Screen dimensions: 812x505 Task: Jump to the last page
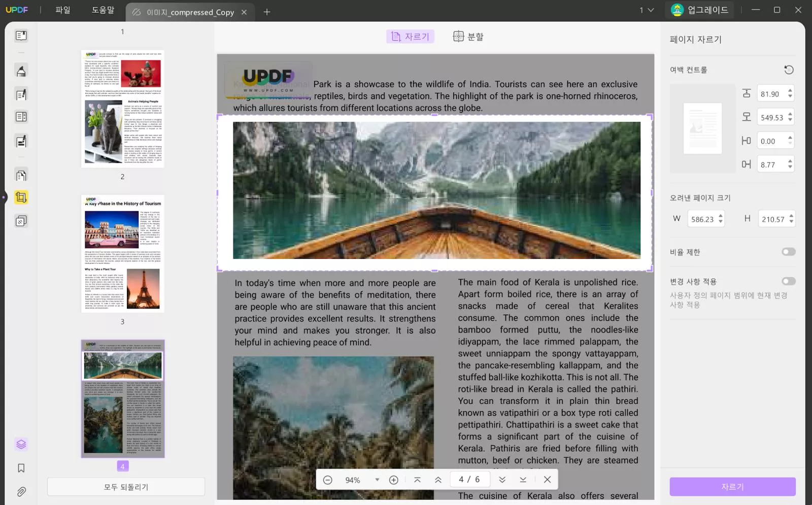[x=523, y=480]
